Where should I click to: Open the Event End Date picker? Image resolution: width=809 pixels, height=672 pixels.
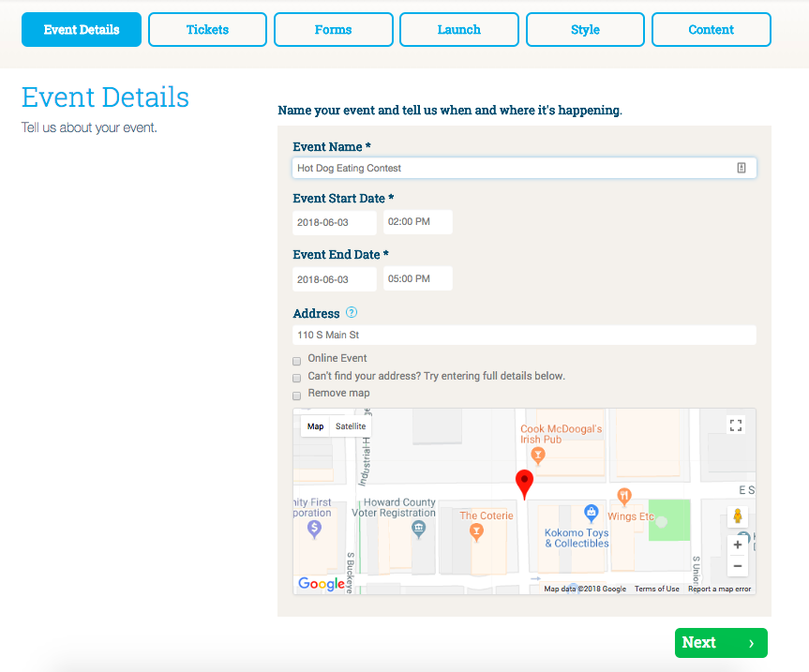334,278
